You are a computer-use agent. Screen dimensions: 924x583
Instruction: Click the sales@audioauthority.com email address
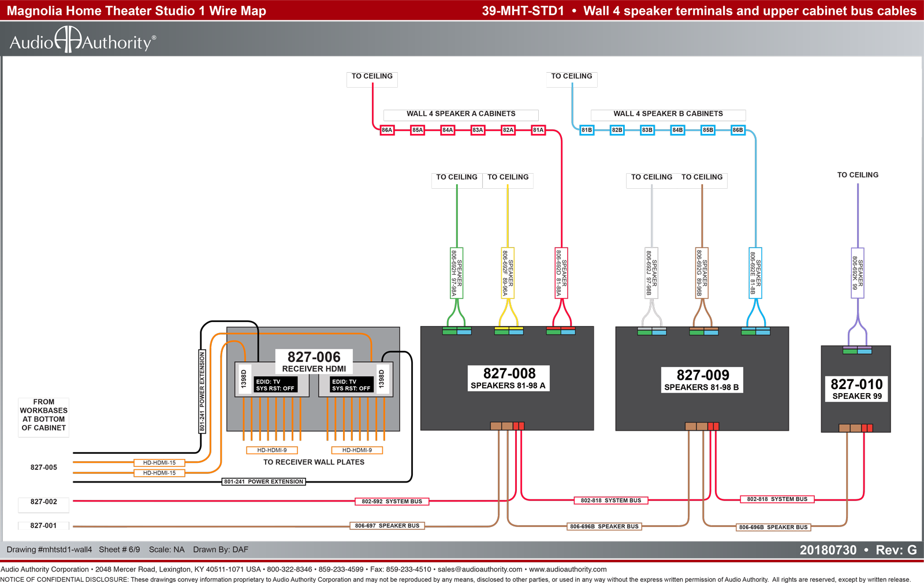(x=480, y=570)
